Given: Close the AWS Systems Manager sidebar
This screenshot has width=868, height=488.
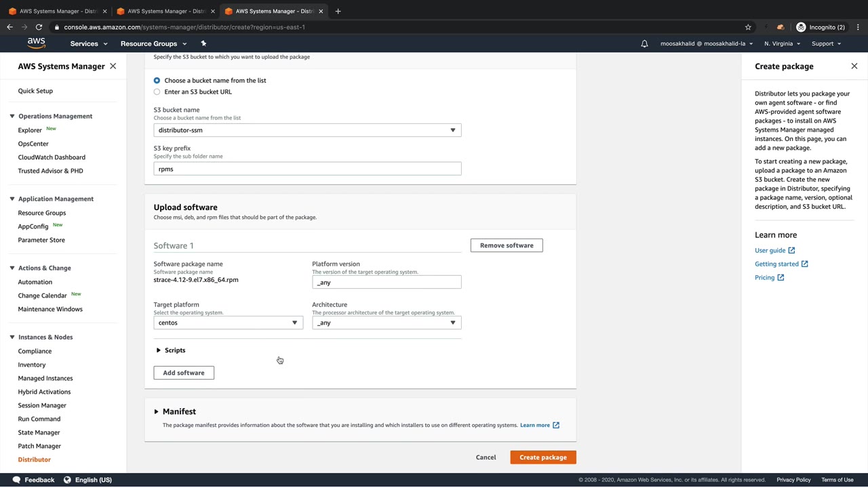Looking at the screenshot, I should pos(113,66).
